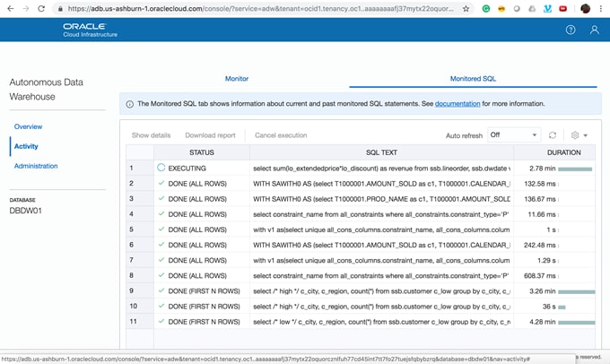Screen dimensions: 610x364
Task: Click the padlock icon in the address bar
Action: click(60, 9)
